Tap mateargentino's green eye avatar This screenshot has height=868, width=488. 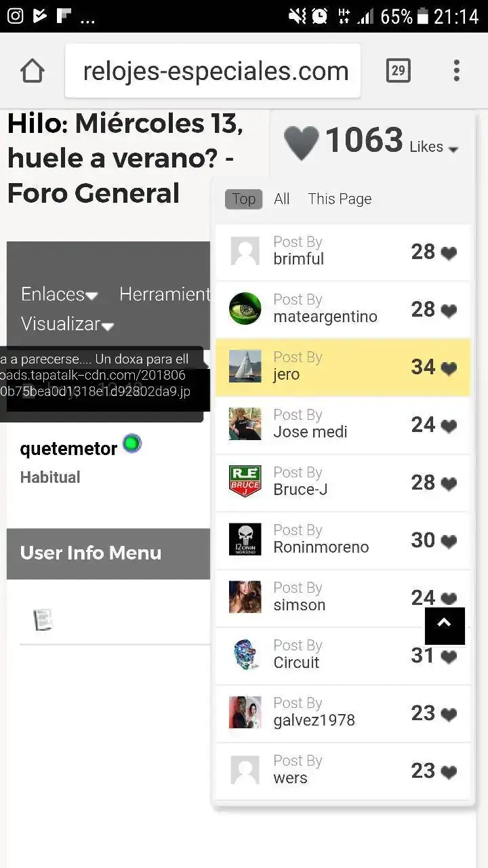point(245,309)
